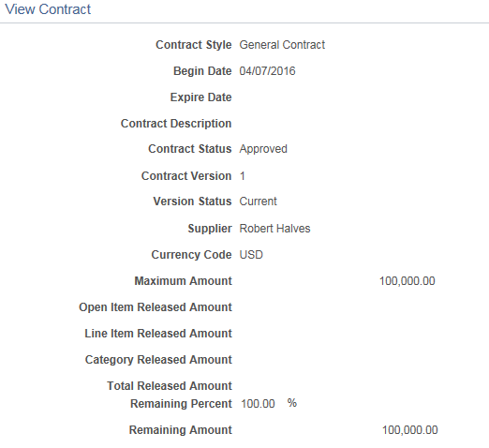489x448 pixels.
Task: Select the Contract Status label
Action: (190, 149)
